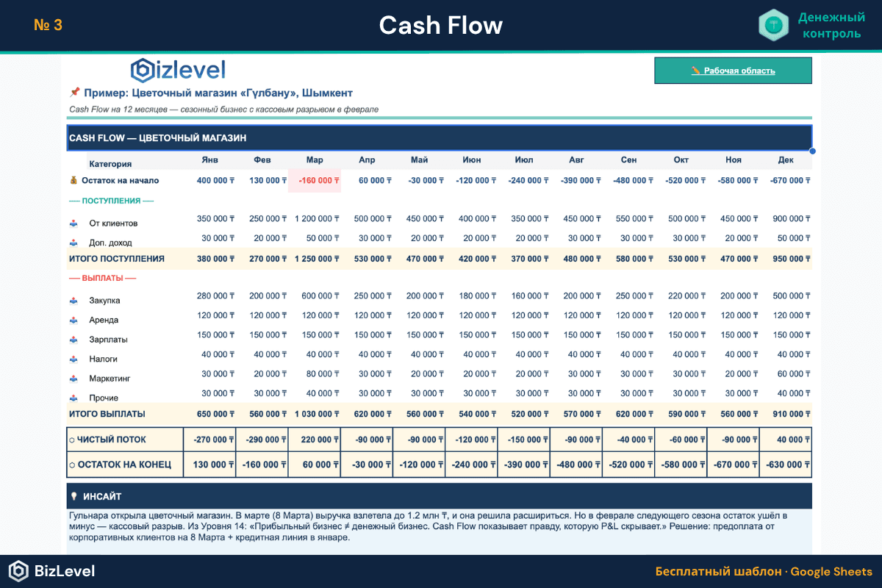
Task: Click the money bag icon beside Остаток на начало
Action: click(72, 180)
